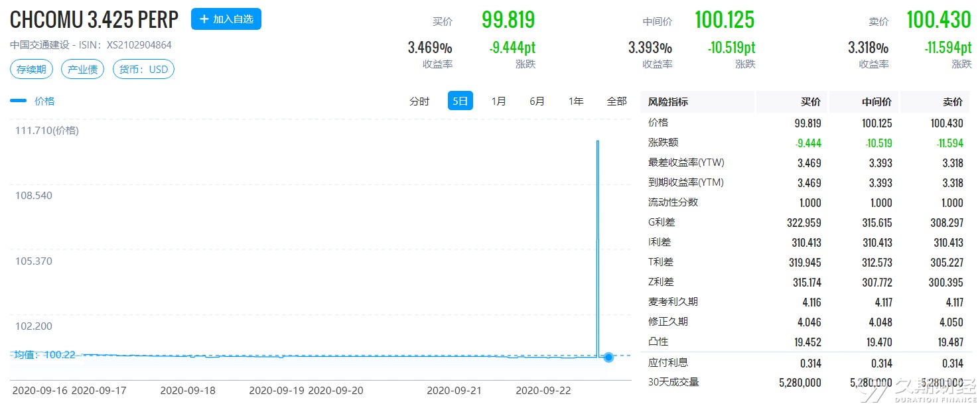Add bond via 加入自选 button
980x406 pixels.
[226, 19]
